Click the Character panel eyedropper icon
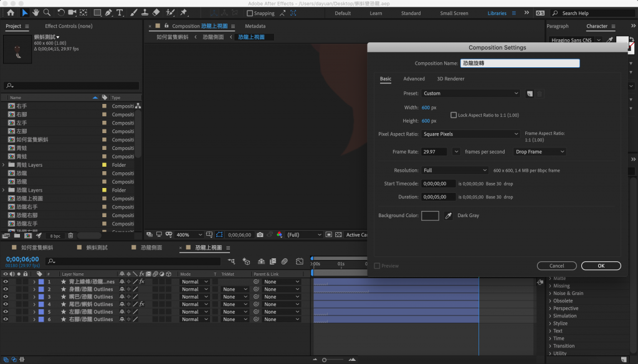 pos(609,40)
